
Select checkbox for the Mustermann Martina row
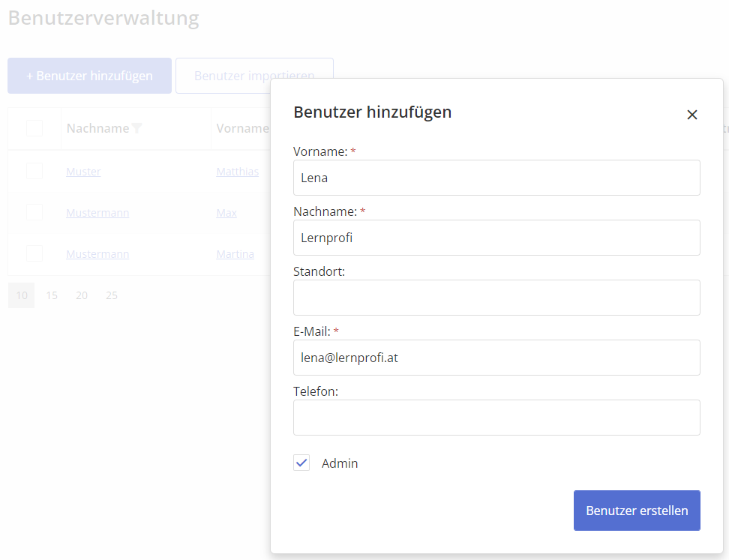[x=34, y=254]
